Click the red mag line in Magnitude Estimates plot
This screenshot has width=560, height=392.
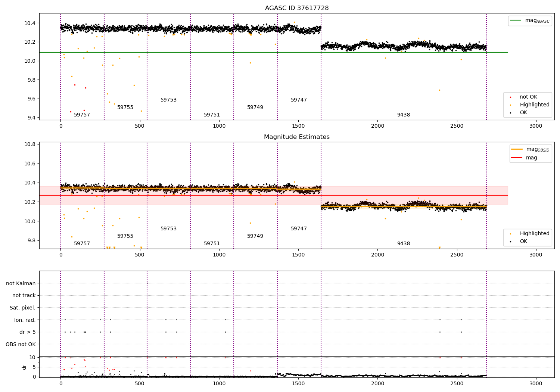click(274, 195)
